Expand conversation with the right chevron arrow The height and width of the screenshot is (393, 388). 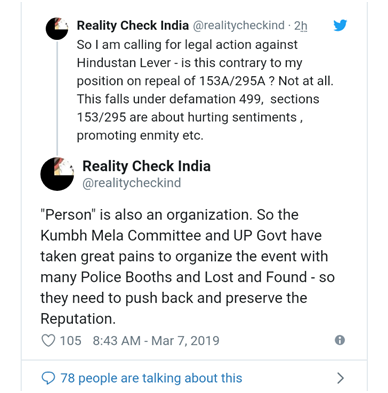(340, 378)
